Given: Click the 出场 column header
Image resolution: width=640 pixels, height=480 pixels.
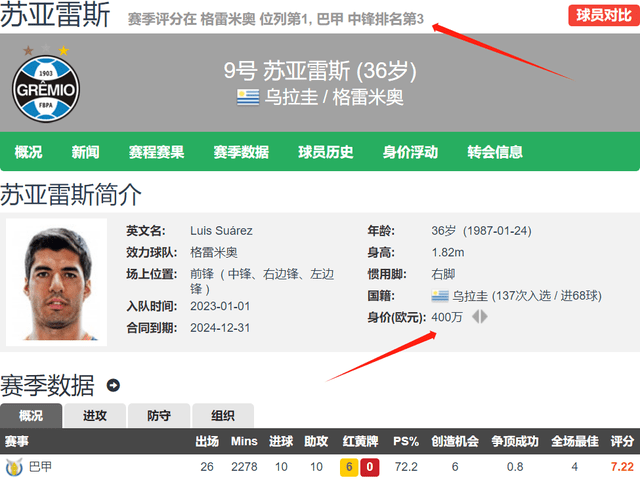Looking at the screenshot, I should coord(207,441).
